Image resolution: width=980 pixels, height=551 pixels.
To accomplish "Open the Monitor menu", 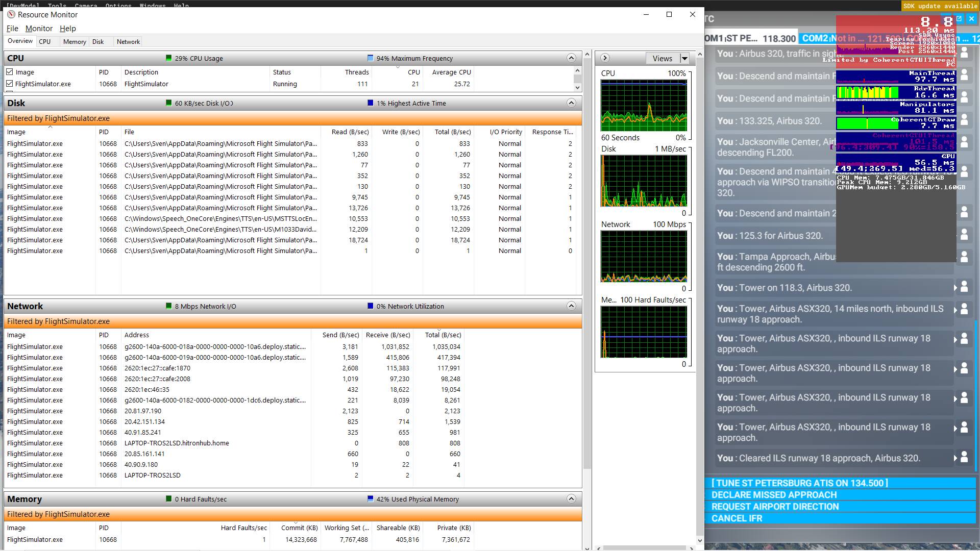I will [x=39, y=29].
